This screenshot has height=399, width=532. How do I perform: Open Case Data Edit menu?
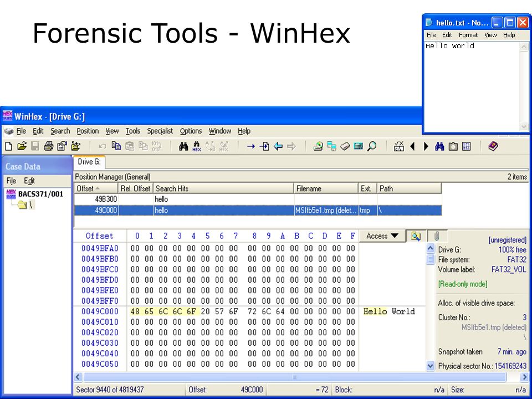(x=29, y=181)
